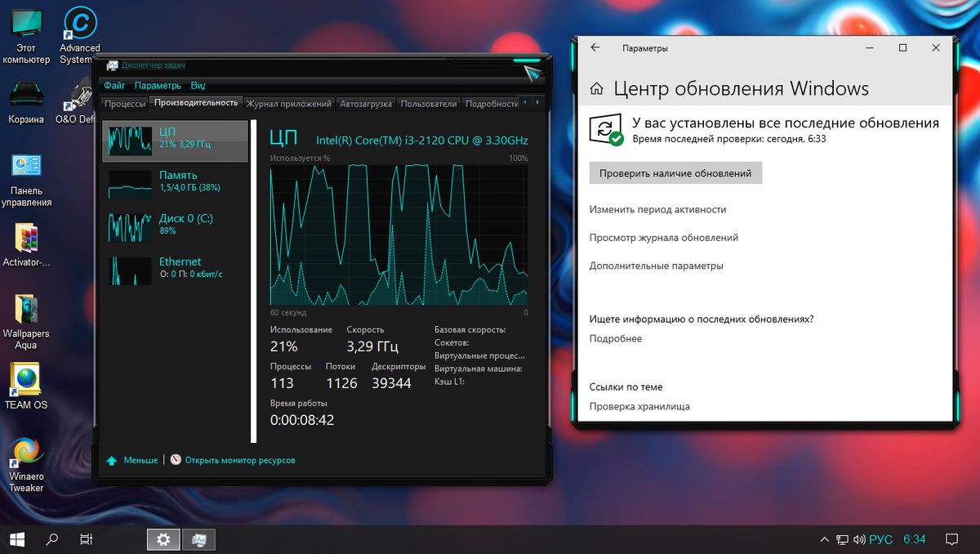This screenshot has width=980, height=554.
Task: Open Task View on the taskbar
Action: (86, 539)
